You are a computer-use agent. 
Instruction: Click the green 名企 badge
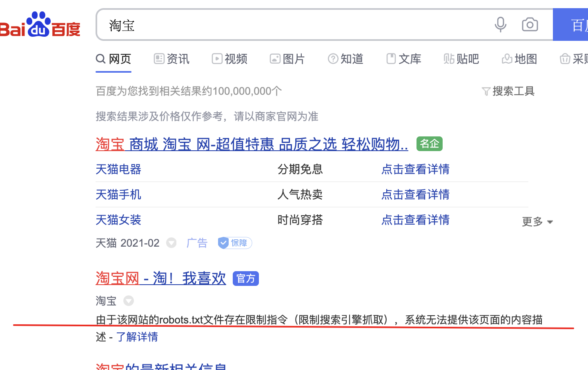click(430, 144)
